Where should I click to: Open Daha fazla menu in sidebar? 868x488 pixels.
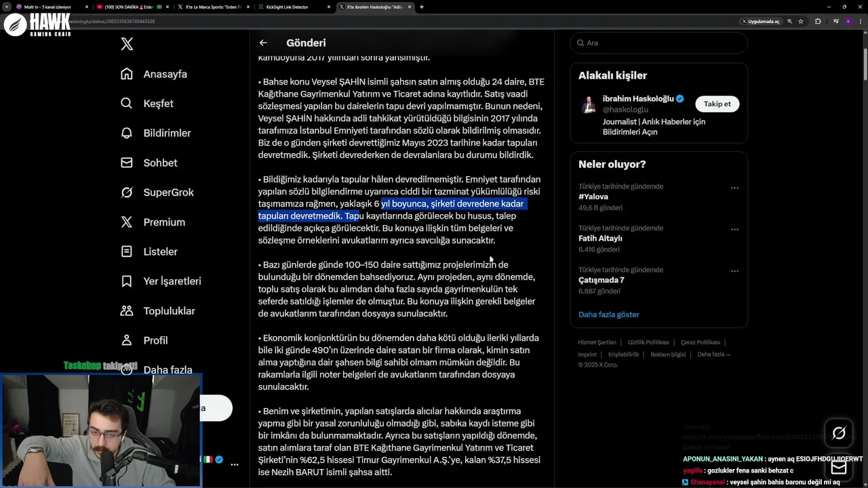157,370
